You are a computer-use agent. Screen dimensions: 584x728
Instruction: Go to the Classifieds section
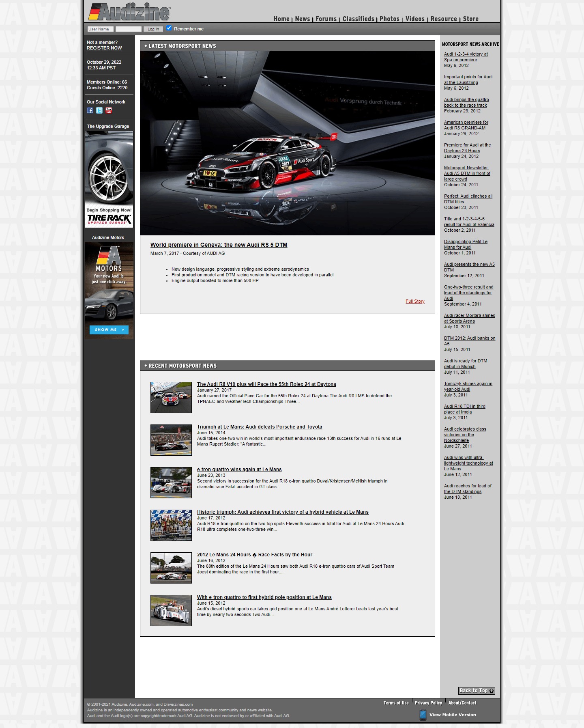(358, 19)
